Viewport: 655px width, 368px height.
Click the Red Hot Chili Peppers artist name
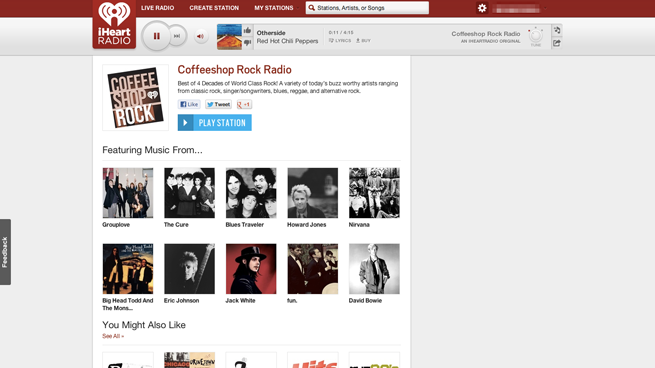287,41
